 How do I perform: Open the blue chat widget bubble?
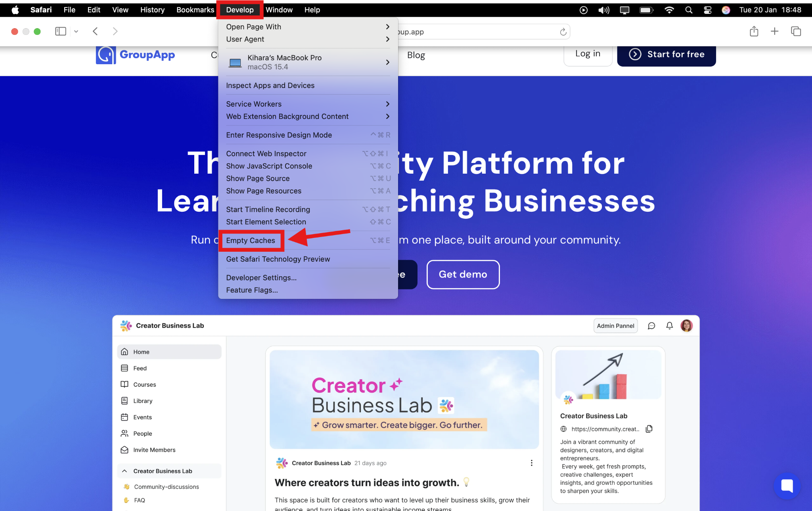coord(787,486)
